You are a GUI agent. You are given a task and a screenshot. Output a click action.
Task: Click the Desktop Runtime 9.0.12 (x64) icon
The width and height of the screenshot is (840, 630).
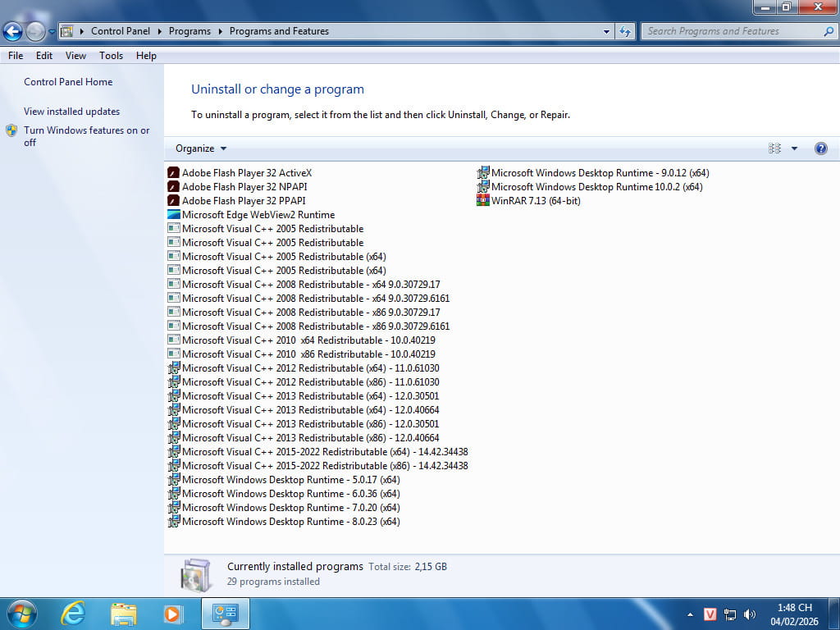point(482,172)
